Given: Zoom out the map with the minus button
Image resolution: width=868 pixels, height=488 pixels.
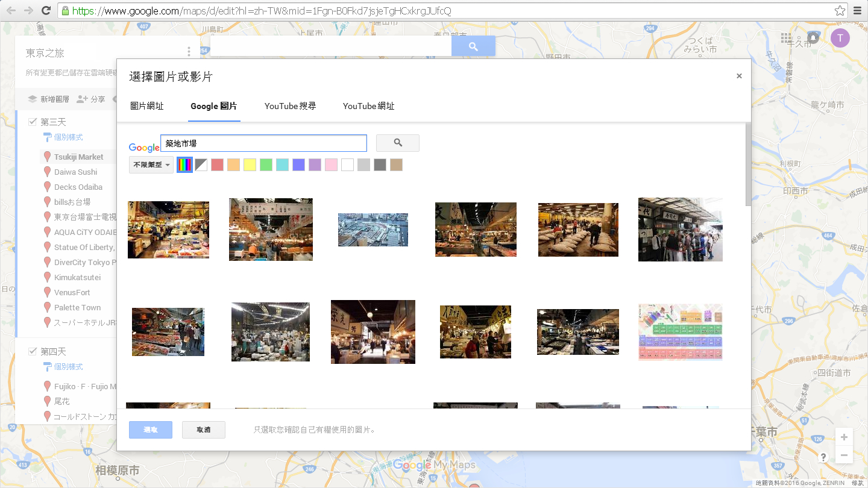Looking at the screenshot, I should pyautogui.click(x=844, y=455).
